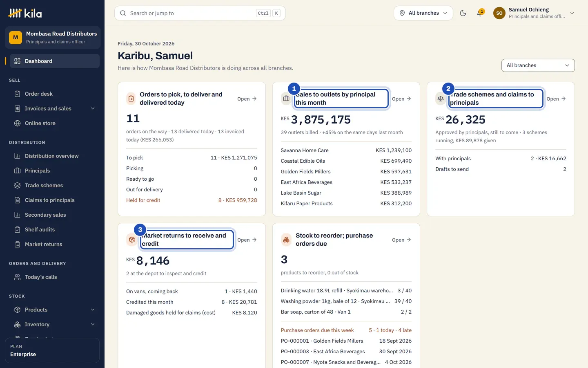Click the Trade schemes scales icon
Image resolution: width=588 pixels, height=368 pixels.
pyautogui.click(x=440, y=99)
